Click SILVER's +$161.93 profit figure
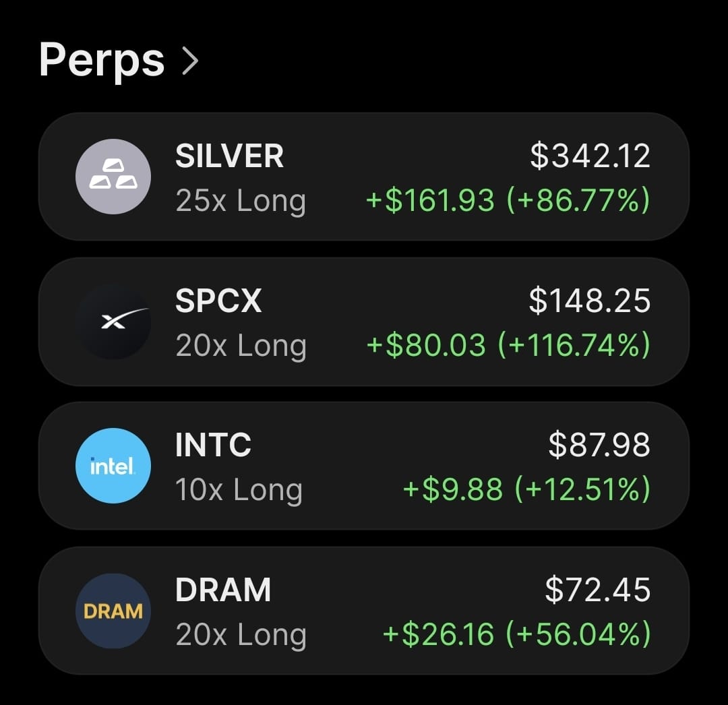Screen dimensions: 728x705 pyautogui.click(x=430, y=200)
